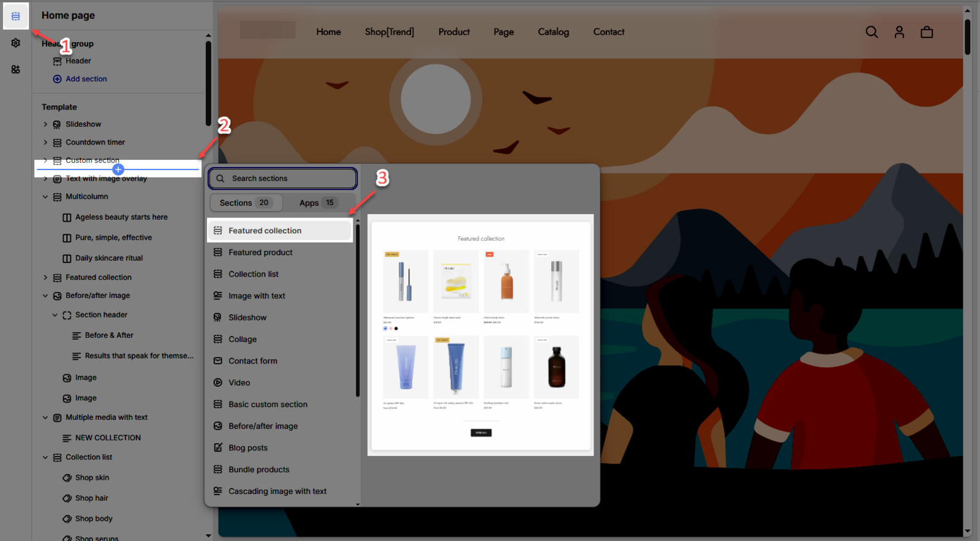Select the Sections tab
This screenshot has height=541, width=980.
[x=246, y=203]
